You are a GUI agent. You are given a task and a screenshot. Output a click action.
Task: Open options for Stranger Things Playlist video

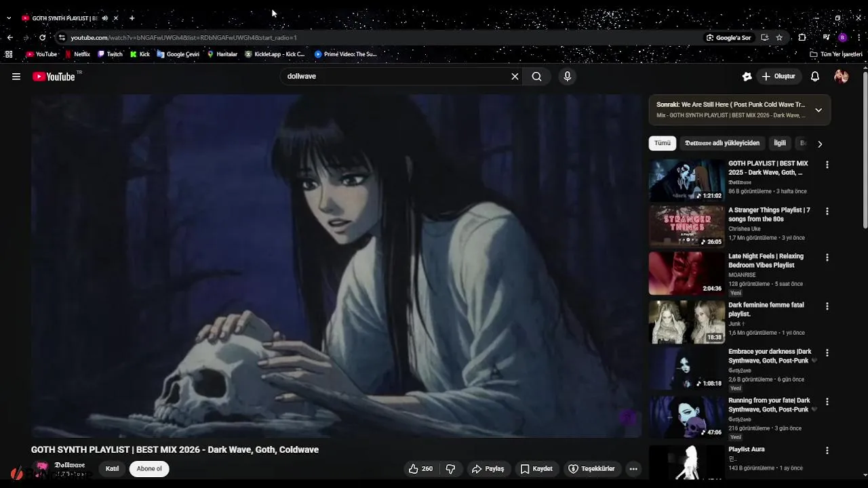click(827, 211)
